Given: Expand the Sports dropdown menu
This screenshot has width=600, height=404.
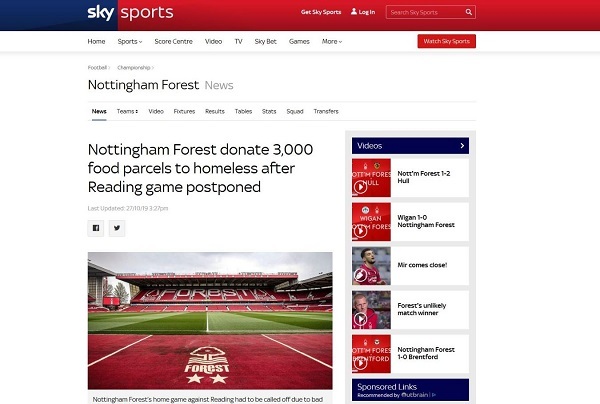Looking at the screenshot, I should tap(130, 41).
